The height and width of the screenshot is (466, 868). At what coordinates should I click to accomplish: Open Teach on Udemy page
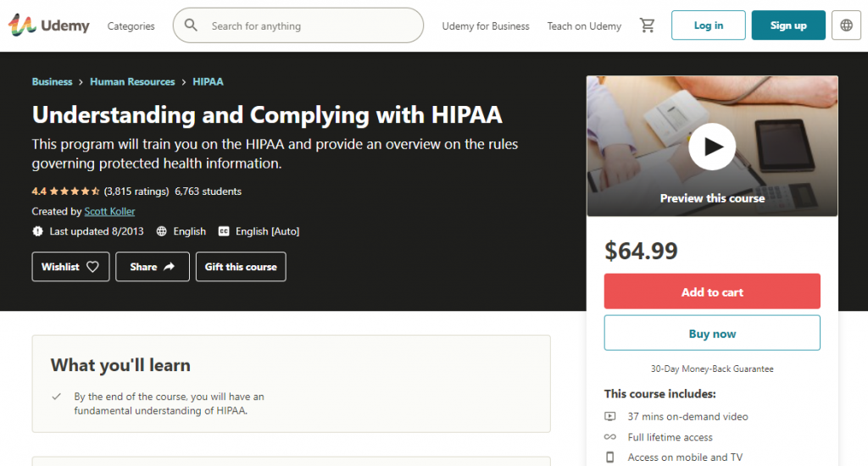[x=584, y=26]
